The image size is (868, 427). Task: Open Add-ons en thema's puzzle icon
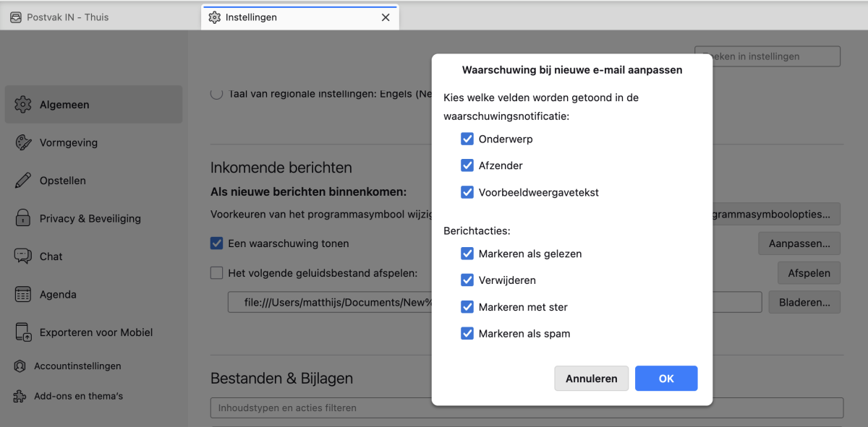(x=20, y=396)
